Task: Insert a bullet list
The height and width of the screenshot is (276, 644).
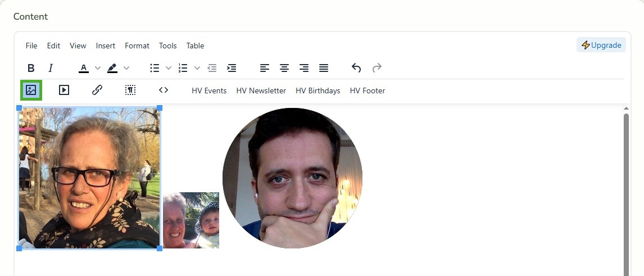Action: click(x=155, y=68)
